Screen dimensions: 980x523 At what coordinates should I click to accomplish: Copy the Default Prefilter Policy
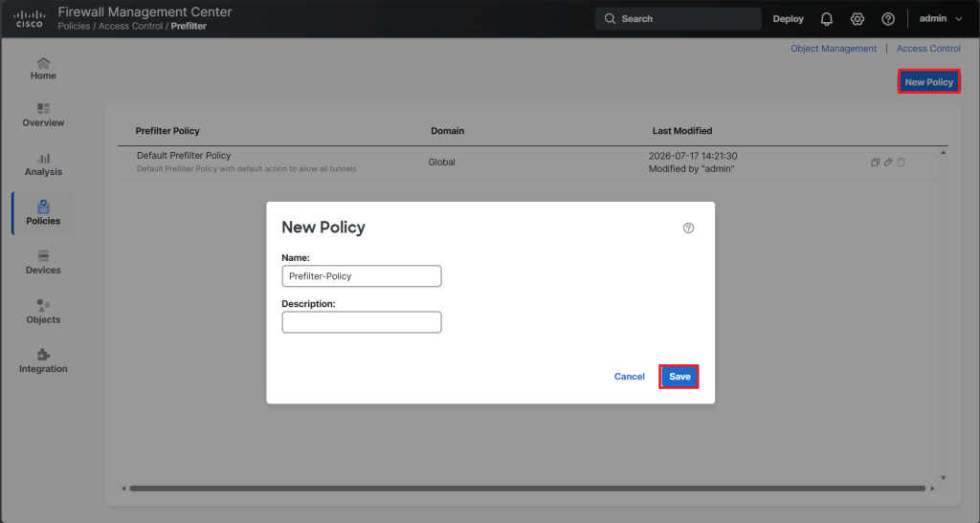click(875, 163)
